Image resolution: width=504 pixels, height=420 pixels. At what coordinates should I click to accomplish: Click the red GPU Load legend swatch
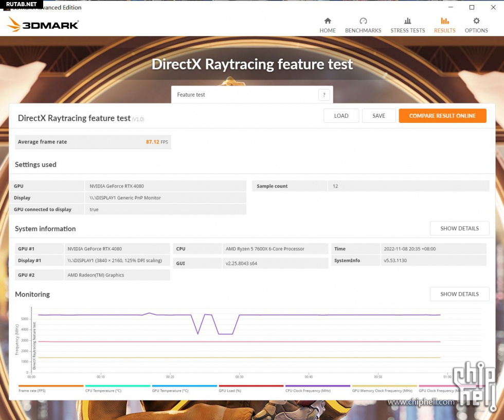click(x=251, y=386)
